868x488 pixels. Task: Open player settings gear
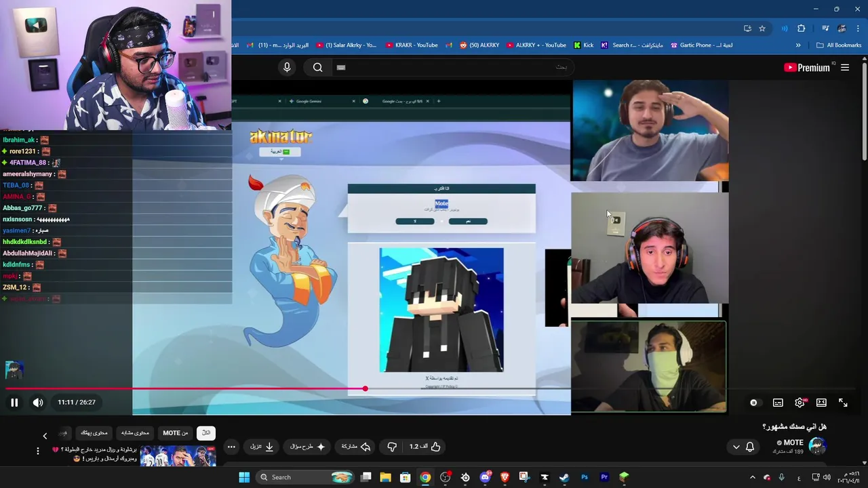coord(800,403)
